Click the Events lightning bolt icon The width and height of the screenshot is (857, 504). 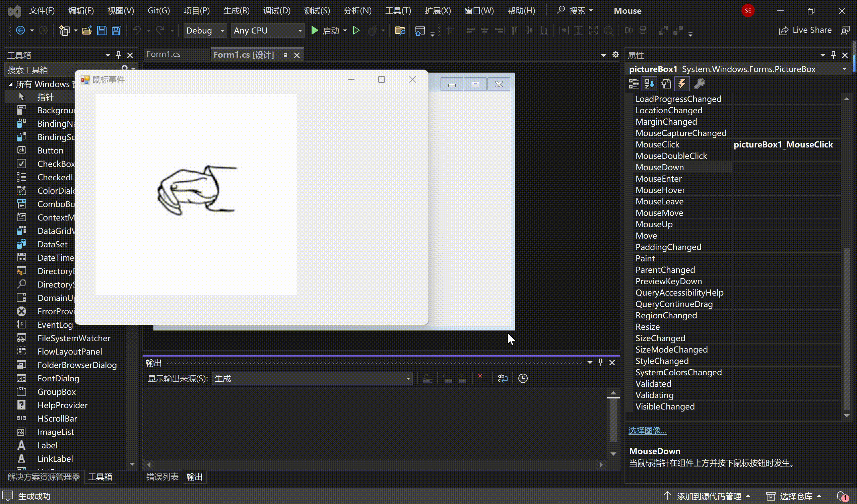coord(682,84)
